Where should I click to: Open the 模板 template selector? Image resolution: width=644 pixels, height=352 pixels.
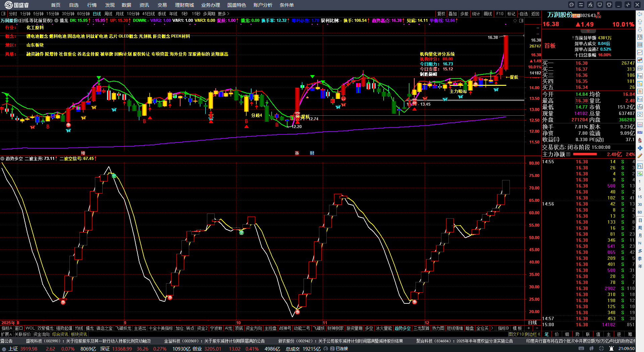517,328
